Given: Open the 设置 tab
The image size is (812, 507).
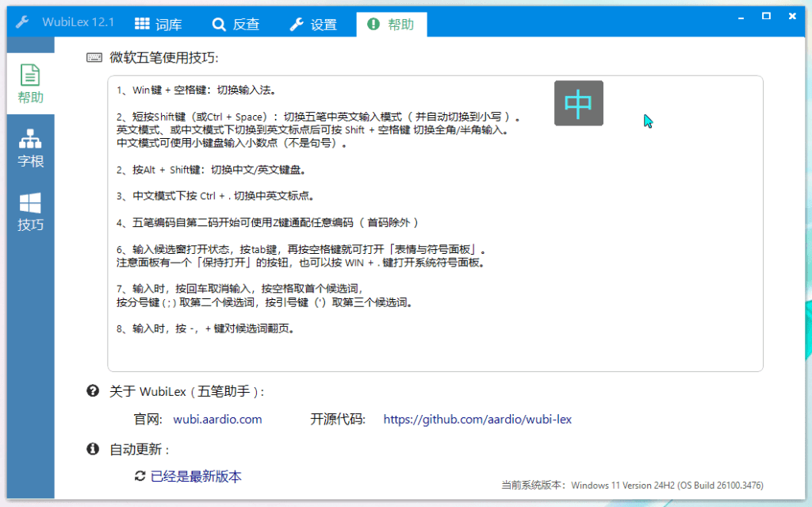Looking at the screenshot, I should pos(313,25).
